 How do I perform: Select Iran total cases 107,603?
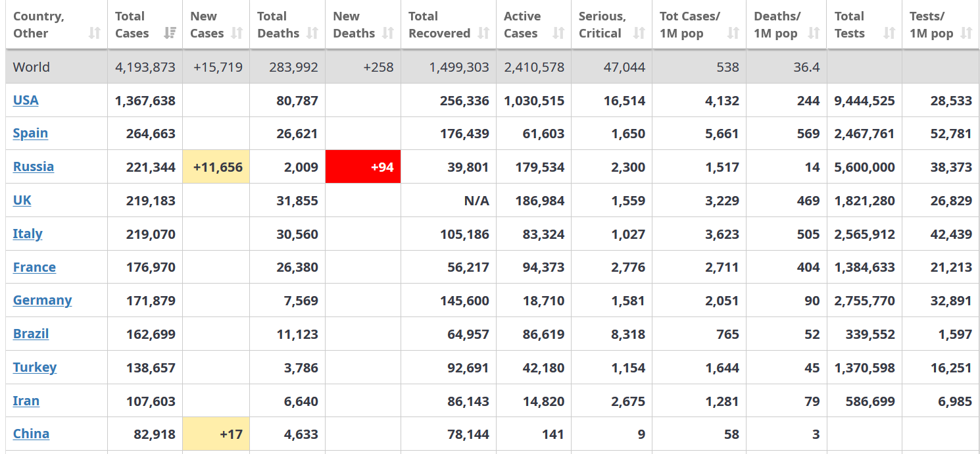[x=151, y=401]
